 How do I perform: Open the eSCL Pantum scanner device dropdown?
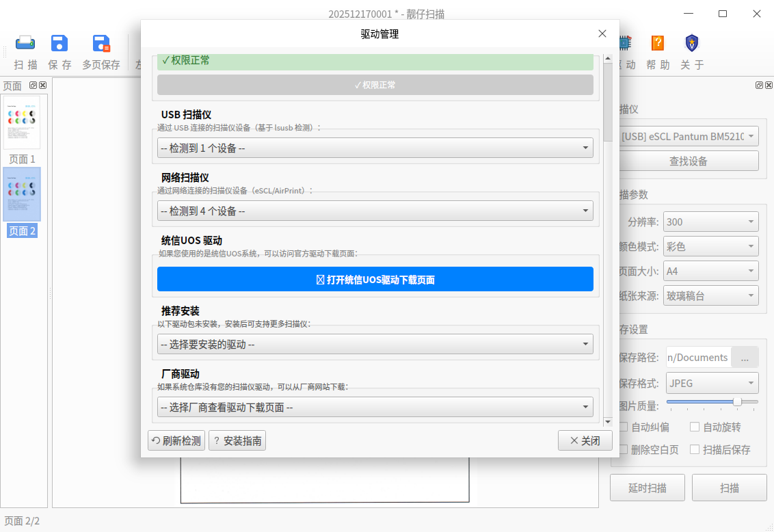tap(689, 136)
